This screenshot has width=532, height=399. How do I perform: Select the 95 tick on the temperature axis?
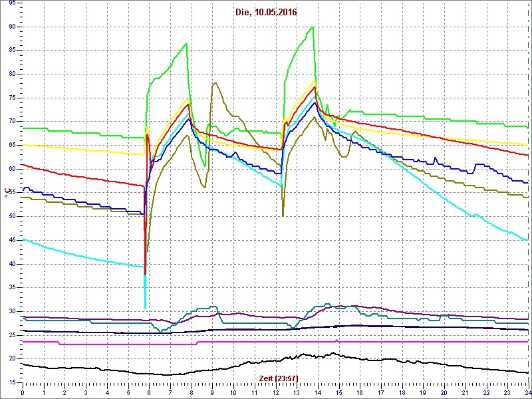11,3
